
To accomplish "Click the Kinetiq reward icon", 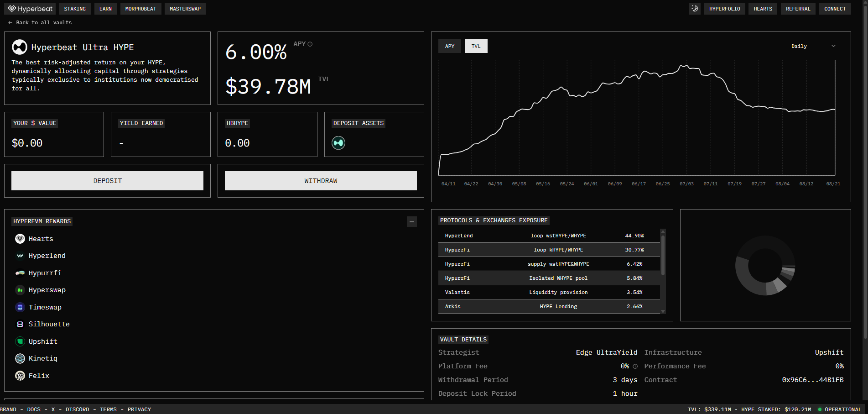I will [20, 358].
